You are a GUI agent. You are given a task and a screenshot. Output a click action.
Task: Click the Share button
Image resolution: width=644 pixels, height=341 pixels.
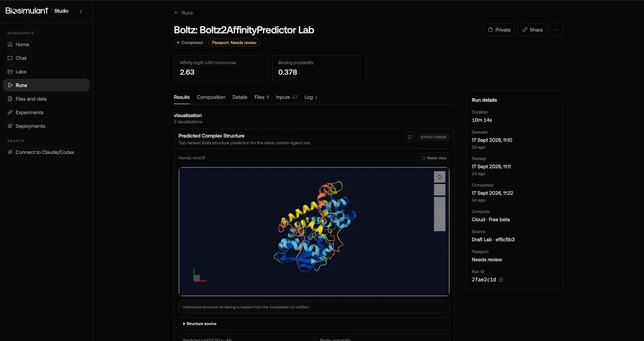tap(532, 30)
